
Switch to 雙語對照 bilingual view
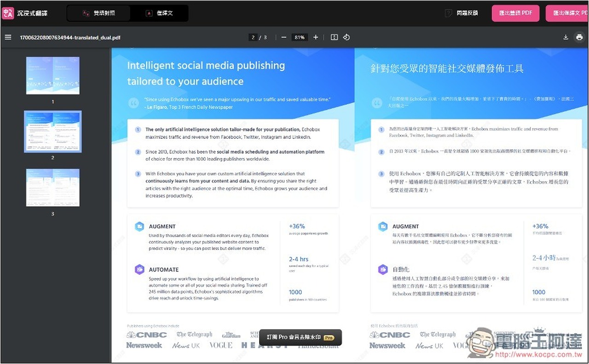pos(98,13)
